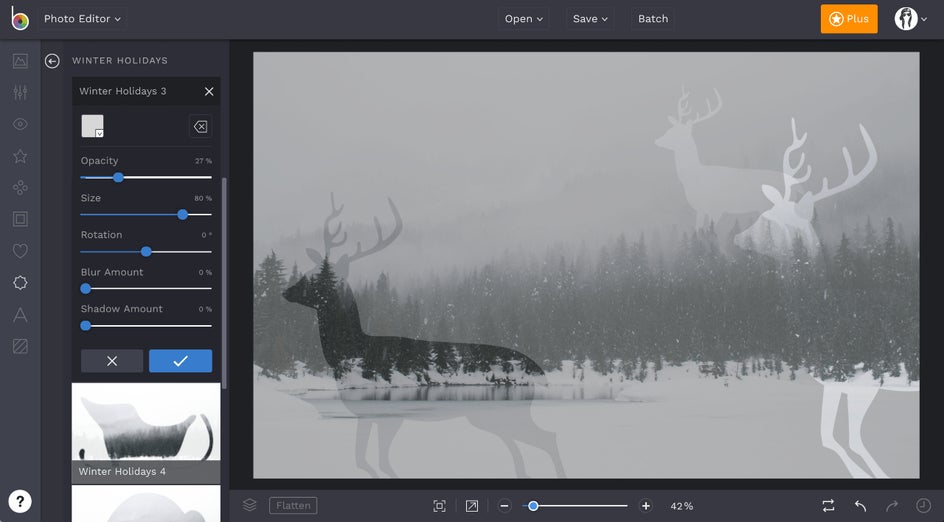The width and height of the screenshot is (944, 522).
Task: Open the Save menu
Action: click(590, 19)
